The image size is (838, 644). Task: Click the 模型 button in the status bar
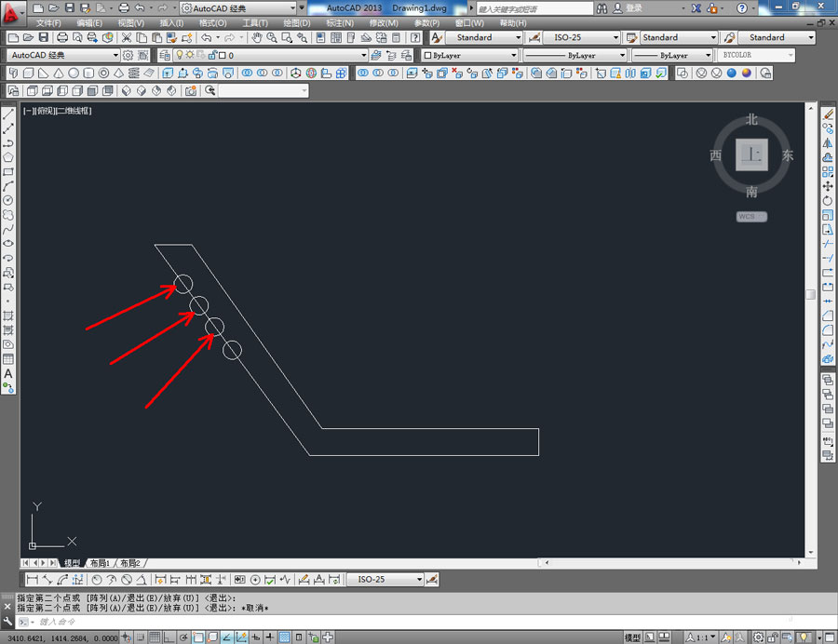632,637
